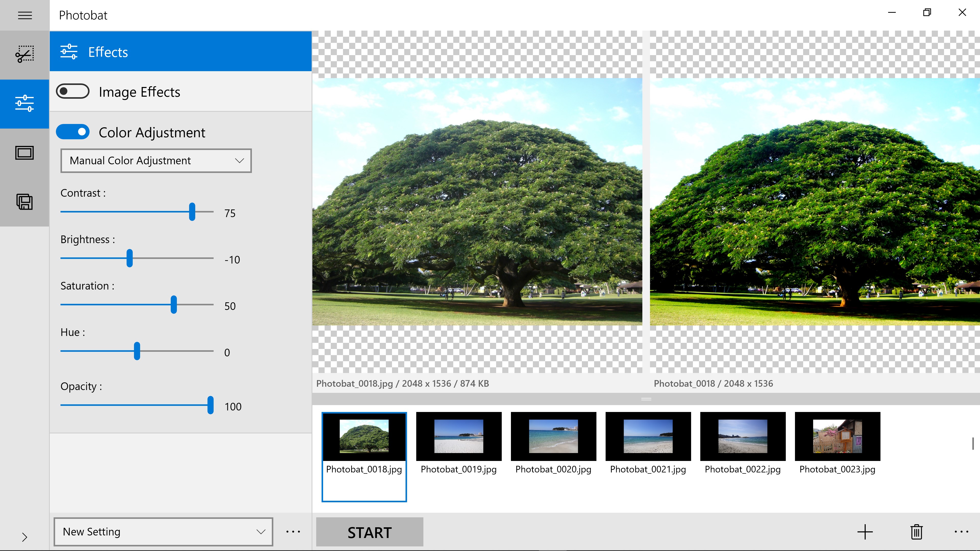Open the save settings sidebar icon
This screenshot has width=980, height=551.
[x=25, y=202]
